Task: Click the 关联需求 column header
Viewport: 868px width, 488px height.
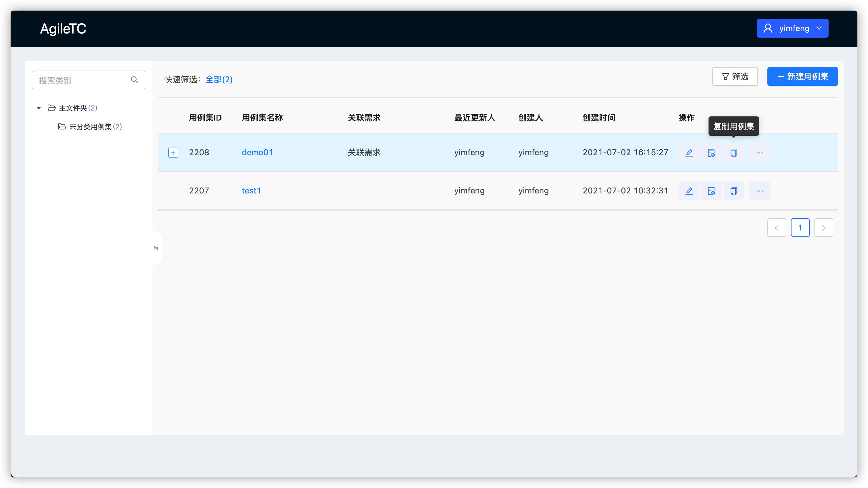Action: (364, 118)
